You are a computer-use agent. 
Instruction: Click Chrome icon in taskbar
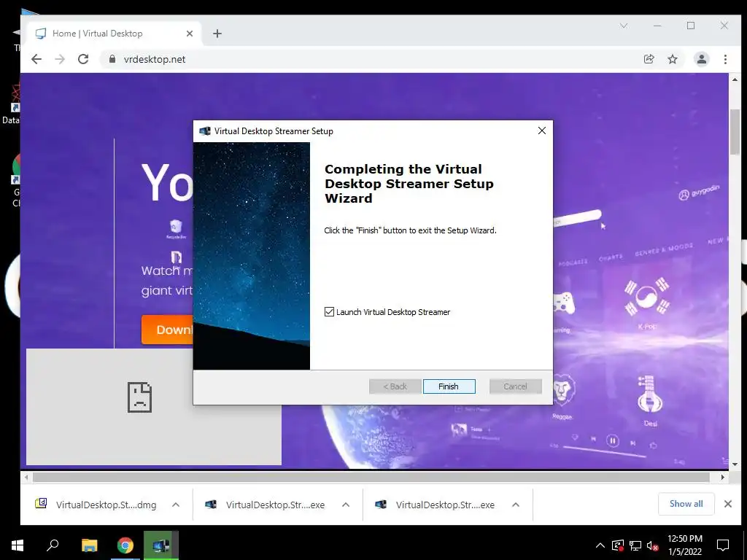[125, 545]
